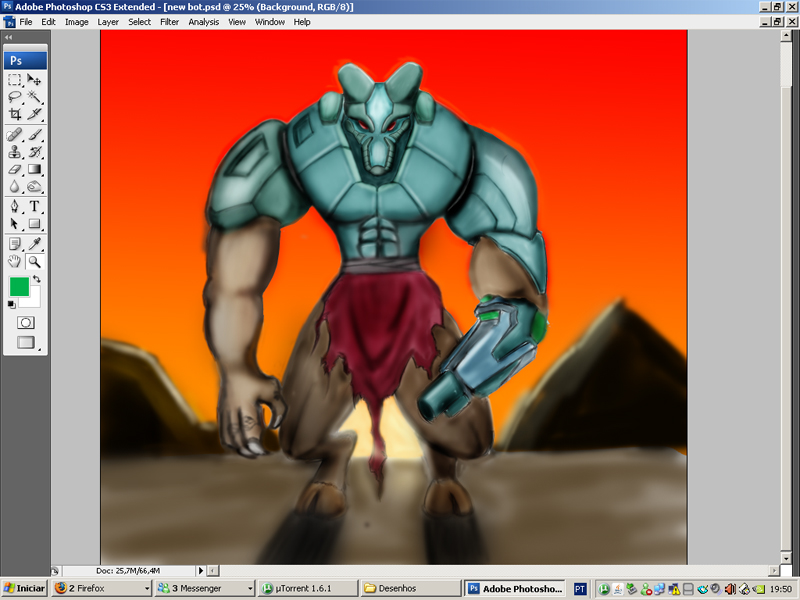The width and height of the screenshot is (800, 600).
Task: Open the Analysis menu
Action: click(204, 22)
